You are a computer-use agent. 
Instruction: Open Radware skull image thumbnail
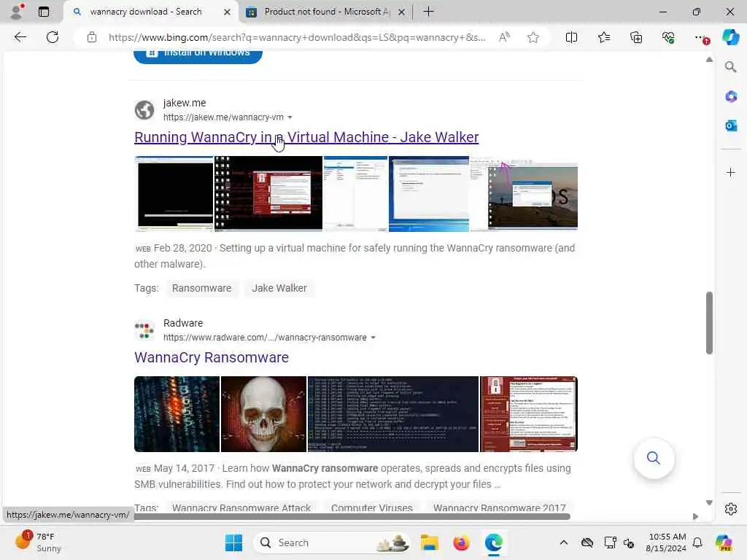tap(263, 414)
